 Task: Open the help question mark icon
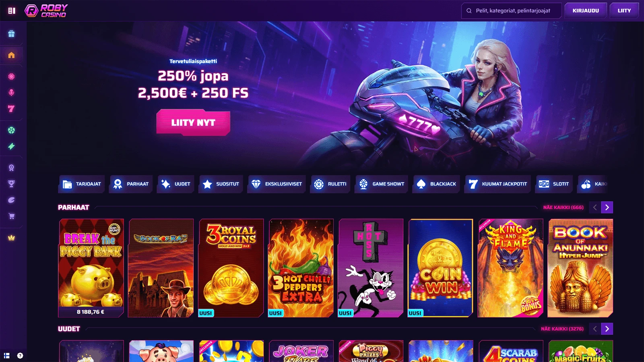pyautogui.click(x=20, y=356)
